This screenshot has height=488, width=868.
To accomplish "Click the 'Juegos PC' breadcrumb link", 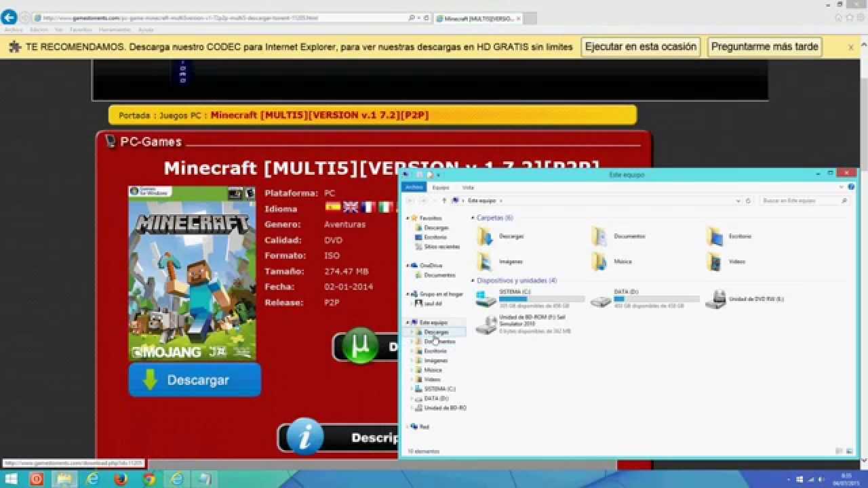I will pos(180,115).
